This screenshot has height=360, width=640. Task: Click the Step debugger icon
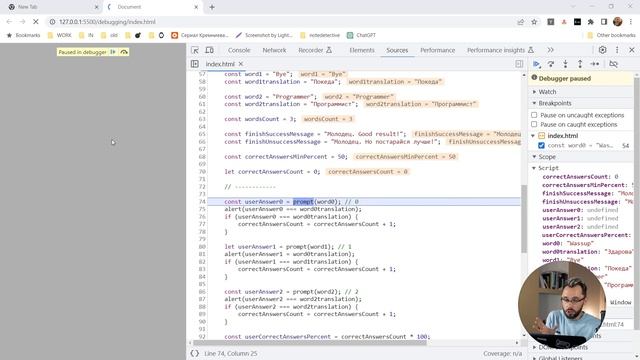point(595,64)
